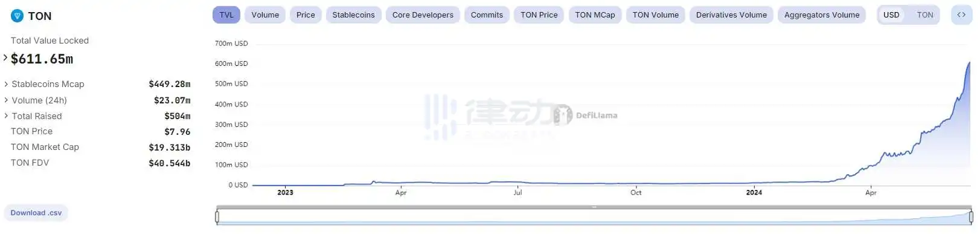Expand Volume (24h) breakdown

point(6,100)
